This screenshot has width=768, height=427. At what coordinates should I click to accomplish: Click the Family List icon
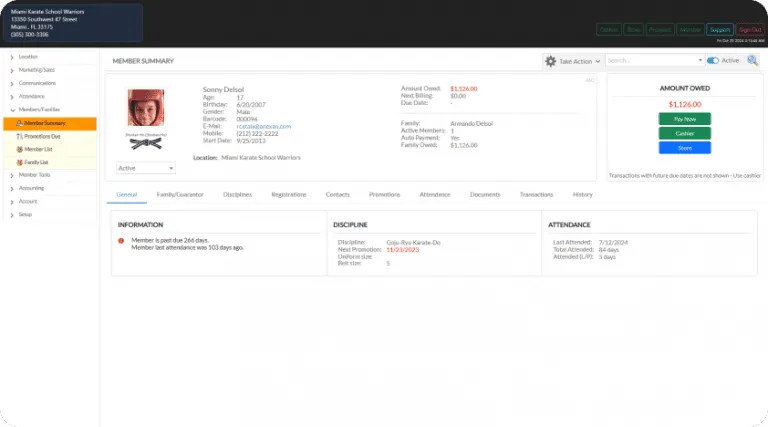pyautogui.click(x=19, y=162)
